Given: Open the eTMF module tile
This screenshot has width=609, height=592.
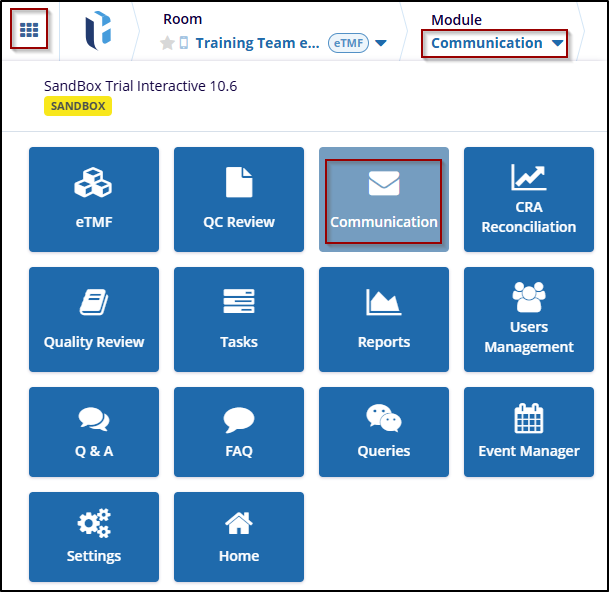Looking at the screenshot, I should (x=94, y=199).
